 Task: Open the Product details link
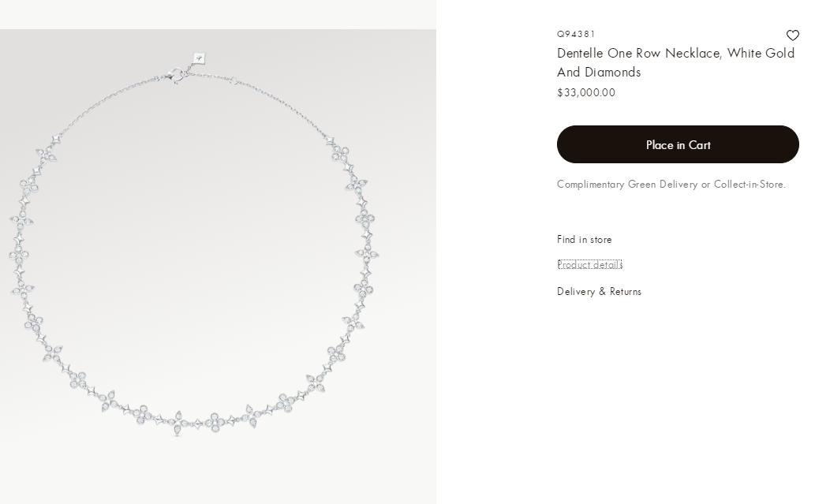(590, 264)
